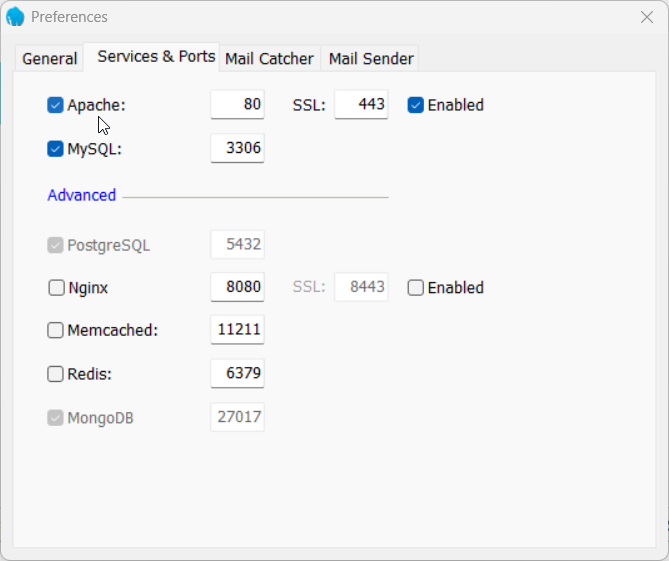Click the Laragon elephant icon in title bar
The image size is (669, 561).
(x=15, y=17)
